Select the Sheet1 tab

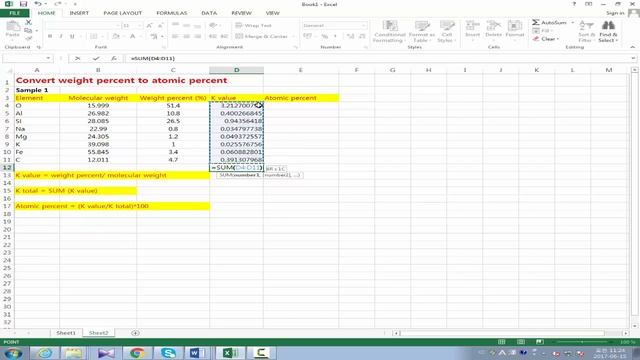(x=66, y=333)
